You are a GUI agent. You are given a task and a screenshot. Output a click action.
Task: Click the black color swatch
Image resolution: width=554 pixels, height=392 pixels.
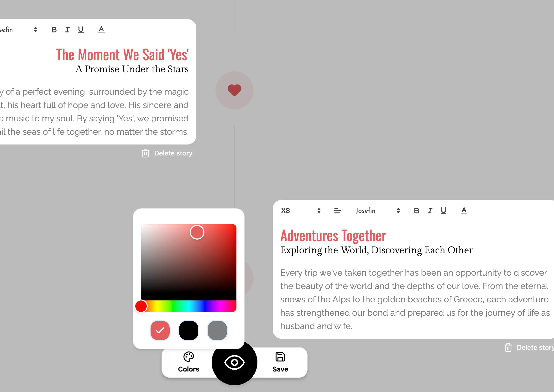pyautogui.click(x=188, y=330)
